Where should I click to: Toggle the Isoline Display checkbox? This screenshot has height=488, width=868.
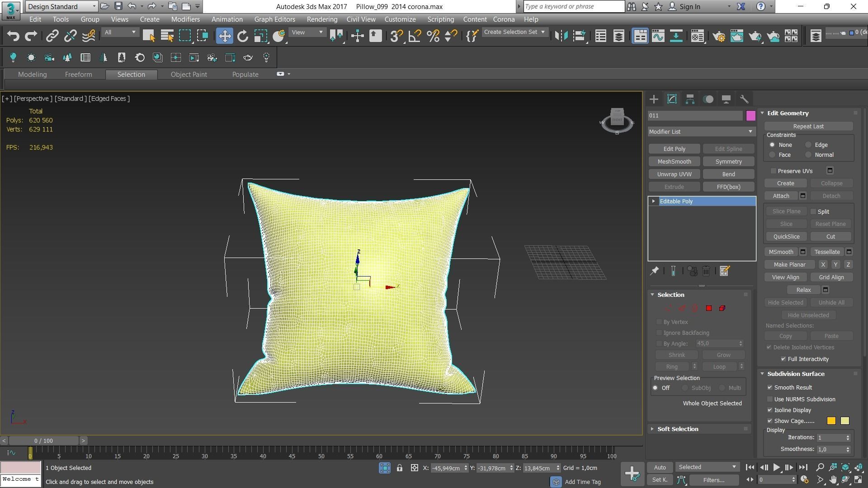tap(770, 410)
